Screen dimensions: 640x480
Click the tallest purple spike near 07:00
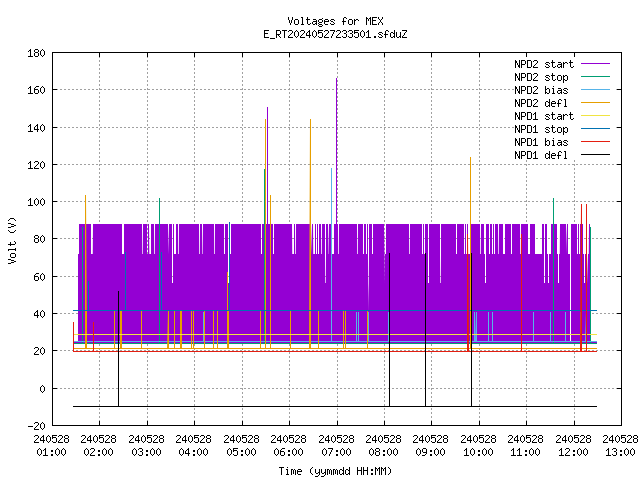coord(337,79)
